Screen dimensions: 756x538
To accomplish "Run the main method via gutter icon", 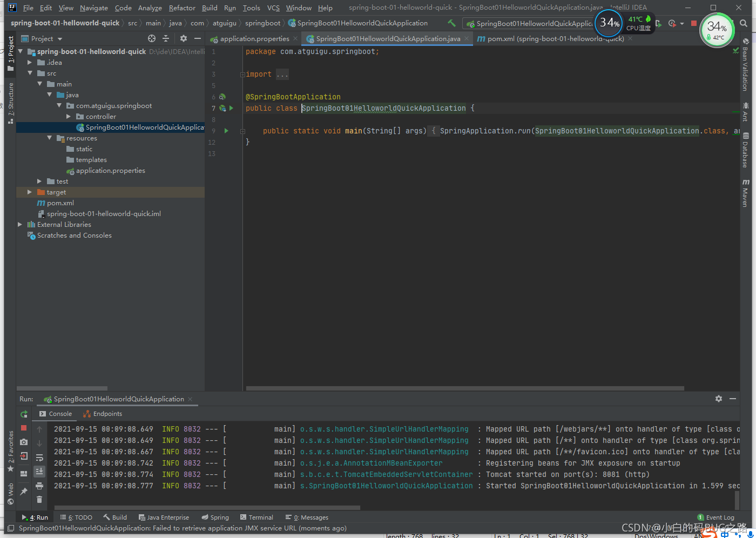I will (x=226, y=131).
